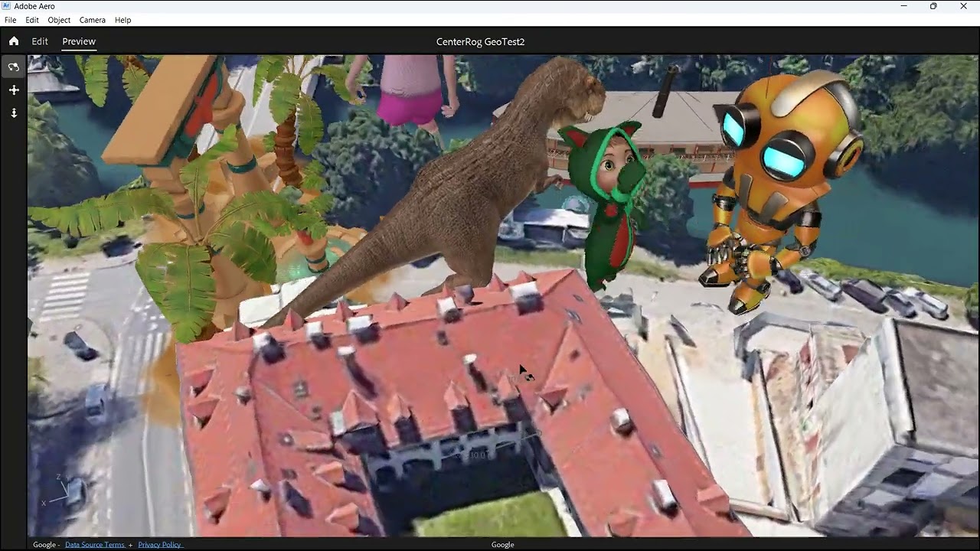Screen dimensions: 980x551
Task: Minimize the Adobe Aero window
Action: (904, 6)
